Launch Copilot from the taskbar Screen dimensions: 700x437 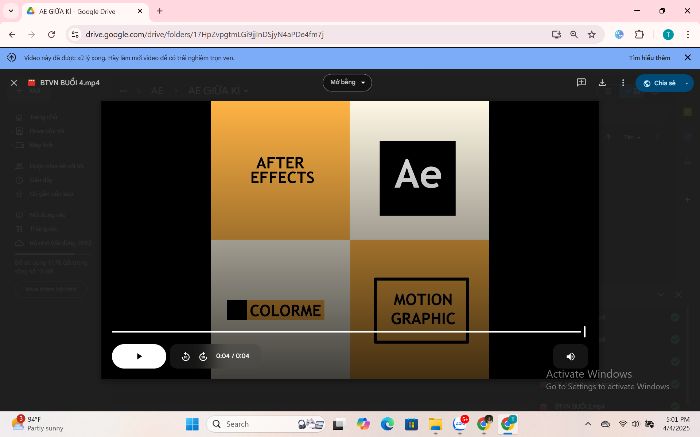pyautogui.click(x=363, y=424)
